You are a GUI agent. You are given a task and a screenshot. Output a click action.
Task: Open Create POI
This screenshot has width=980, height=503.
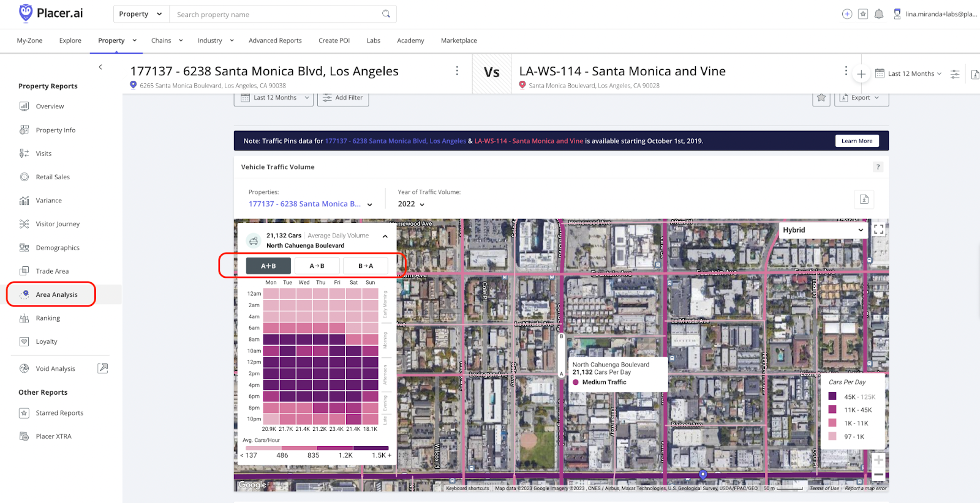(334, 40)
